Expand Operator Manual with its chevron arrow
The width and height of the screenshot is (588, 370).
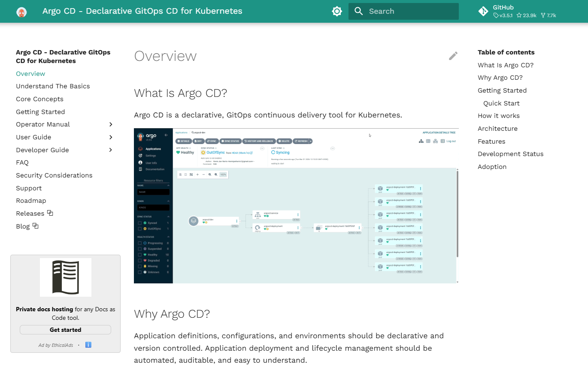(x=111, y=124)
